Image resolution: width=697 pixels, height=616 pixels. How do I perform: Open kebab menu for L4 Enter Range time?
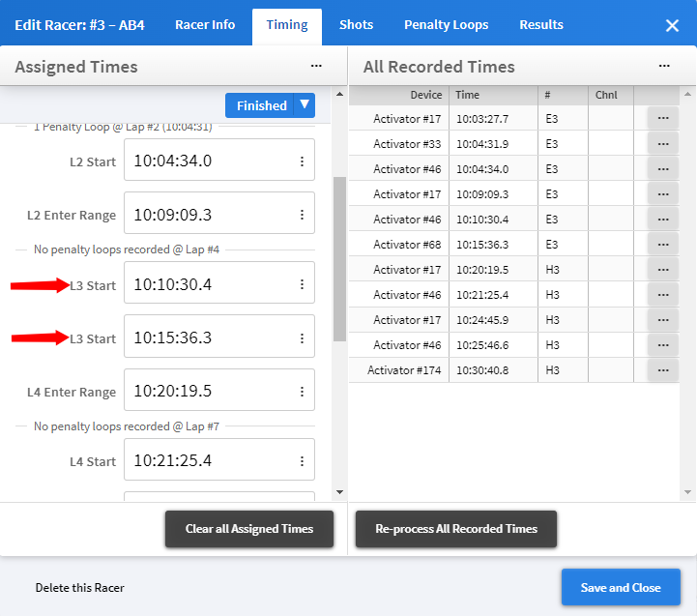(x=302, y=392)
